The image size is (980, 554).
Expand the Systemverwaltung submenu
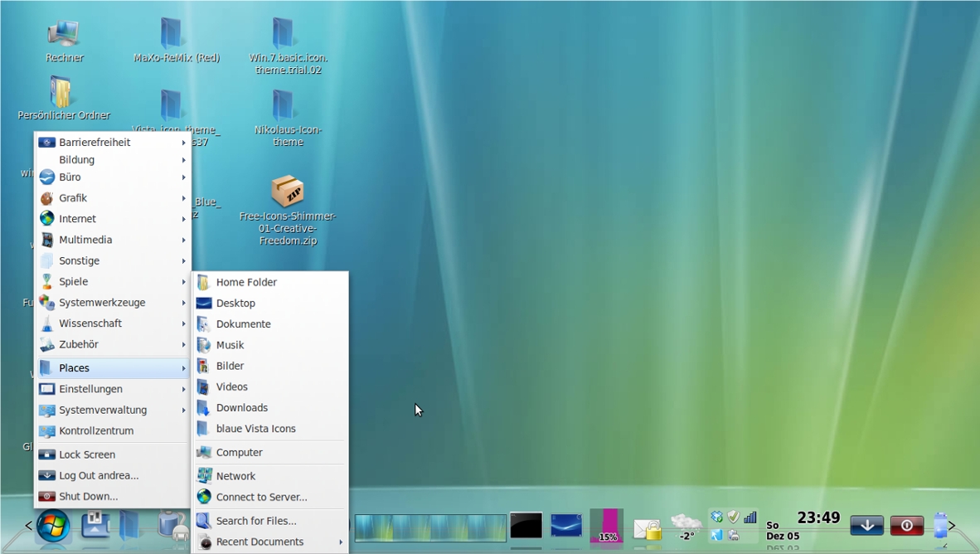(x=113, y=411)
